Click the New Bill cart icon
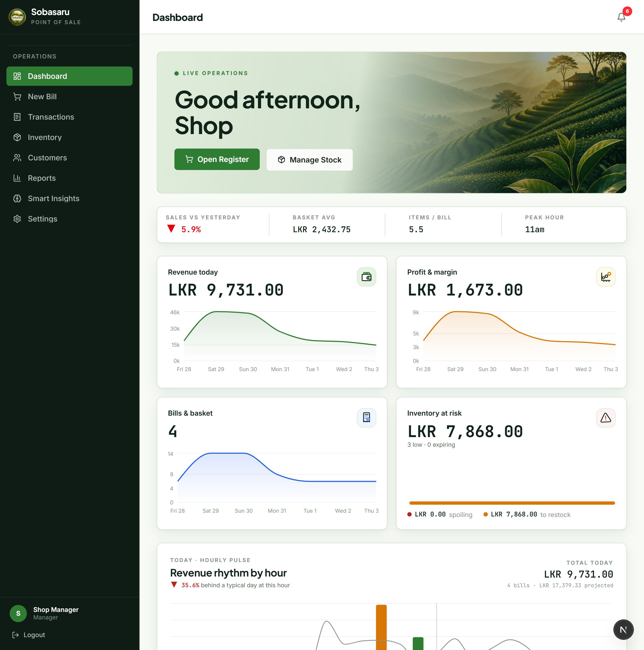 click(17, 97)
